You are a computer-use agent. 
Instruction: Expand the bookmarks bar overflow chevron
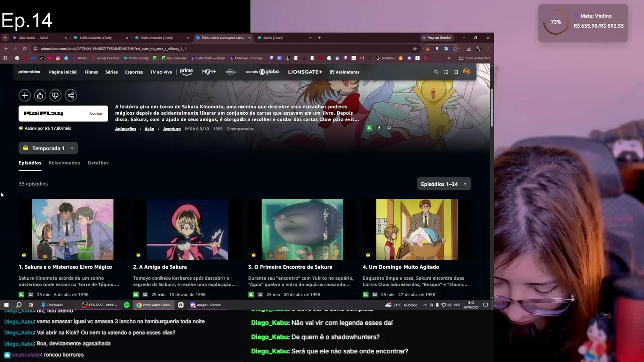[x=449, y=58]
